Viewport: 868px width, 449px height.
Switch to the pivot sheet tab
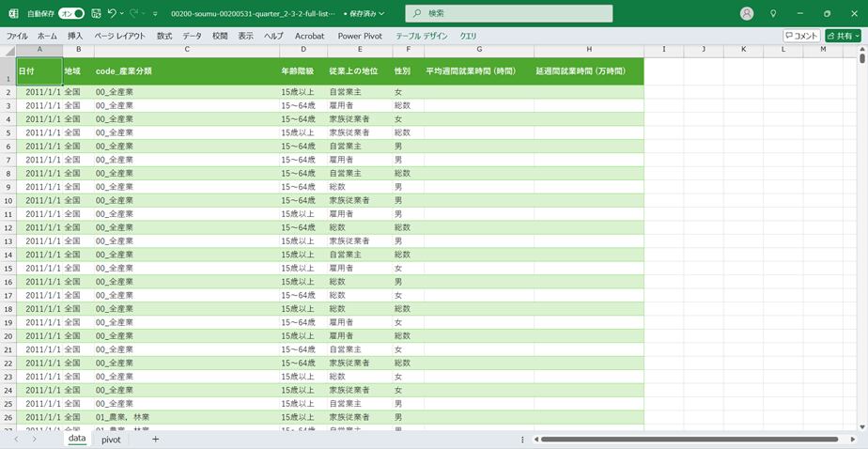111,439
